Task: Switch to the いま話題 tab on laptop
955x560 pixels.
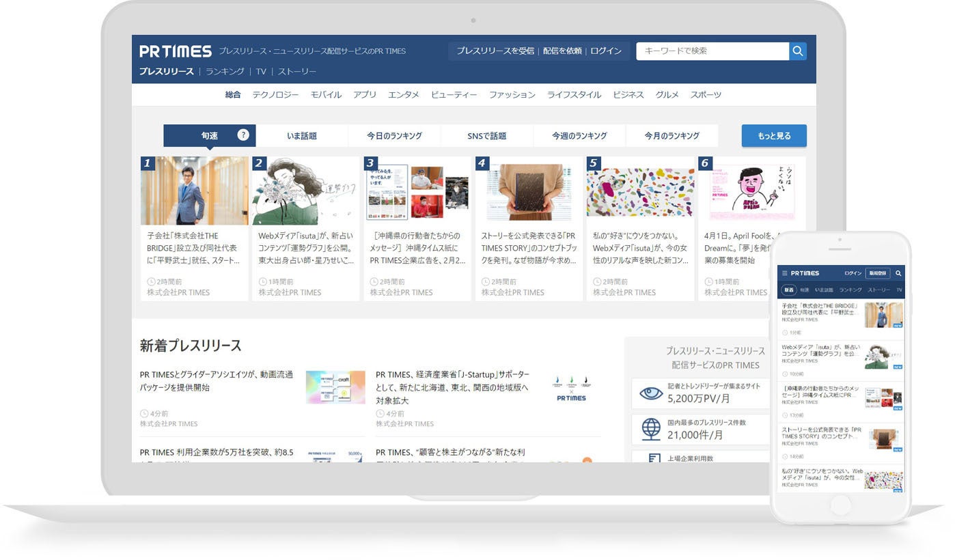Action: coord(302,136)
